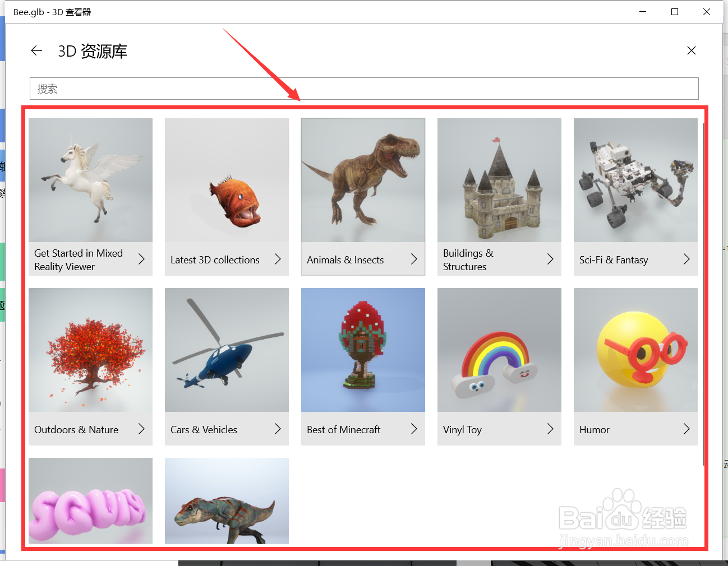Screen dimensions: 728x566
Task: Open the Mars rover thumbnail
Action: pyautogui.click(x=635, y=180)
